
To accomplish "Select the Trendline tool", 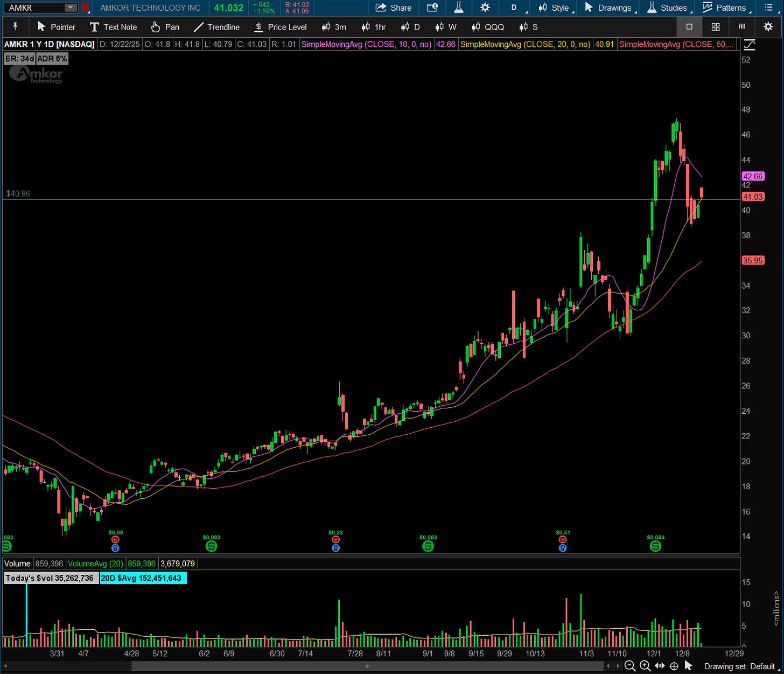I will [217, 27].
